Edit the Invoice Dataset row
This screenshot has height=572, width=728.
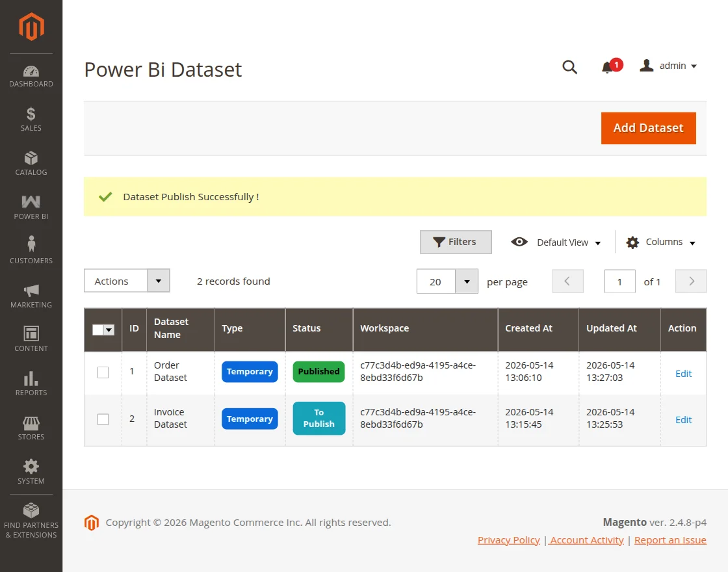(683, 420)
